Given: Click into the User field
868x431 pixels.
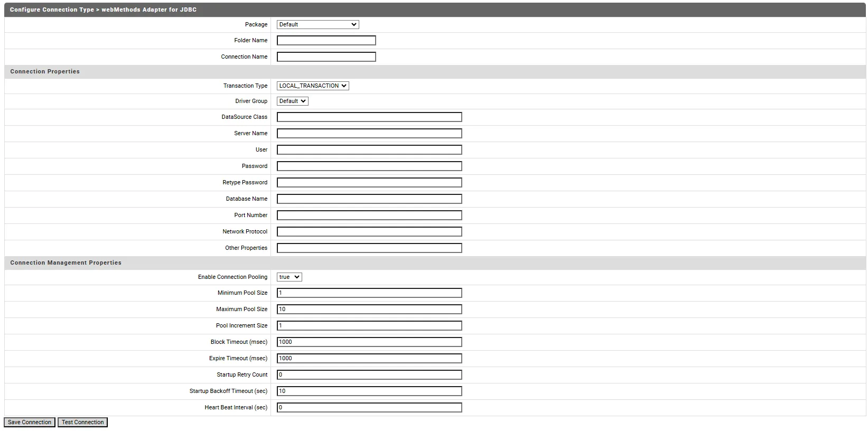Looking at the screenshot, I should click(x=369, y=149).
